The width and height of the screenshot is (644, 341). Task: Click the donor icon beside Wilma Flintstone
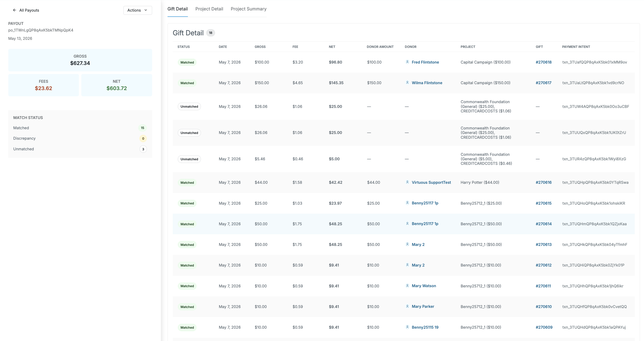[x=407, y=83]
